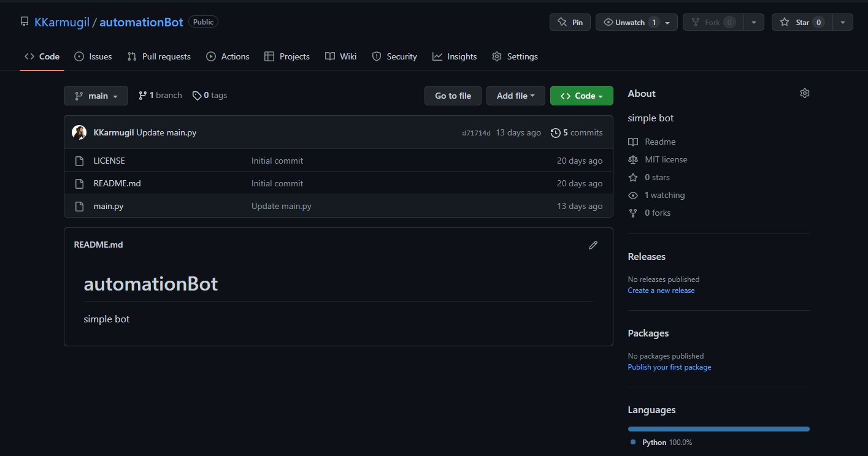Click the main.py file icon
The width and height of the screenshot is (868, 456).
point(79,206)
